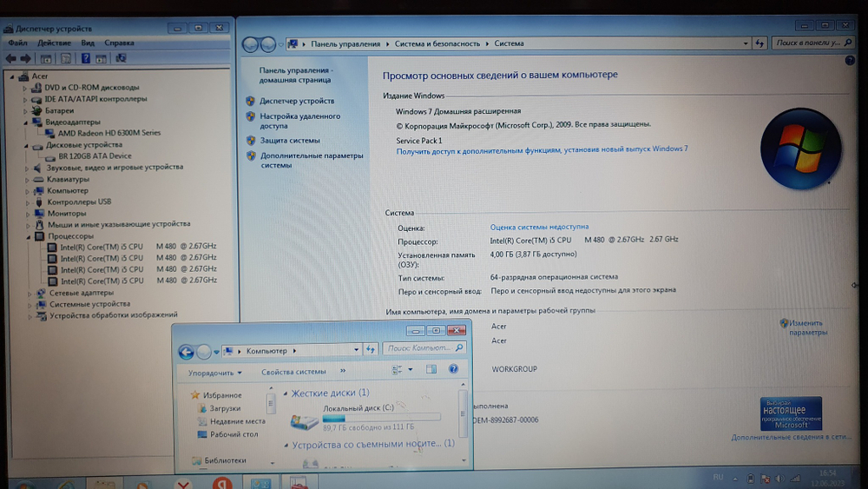
Task: Click Acer root node in Device Manager tree
Action: (x=39, y=76)
